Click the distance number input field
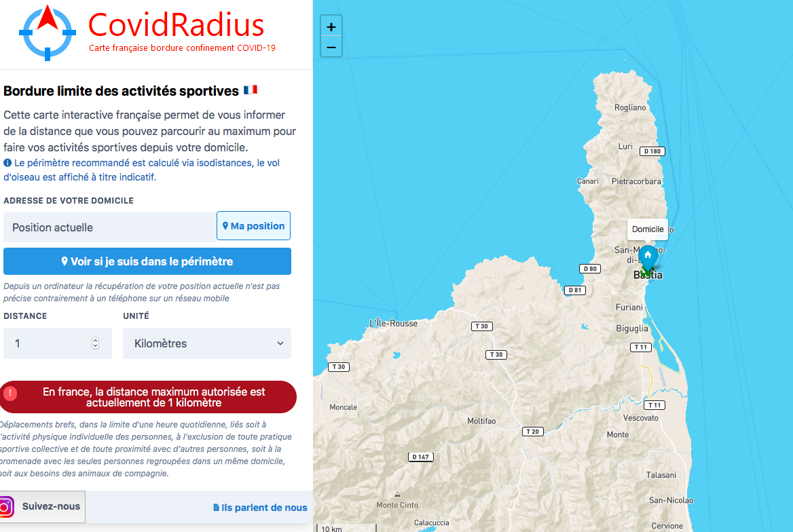This screenshot has width=793, height=532. (48, 343)
